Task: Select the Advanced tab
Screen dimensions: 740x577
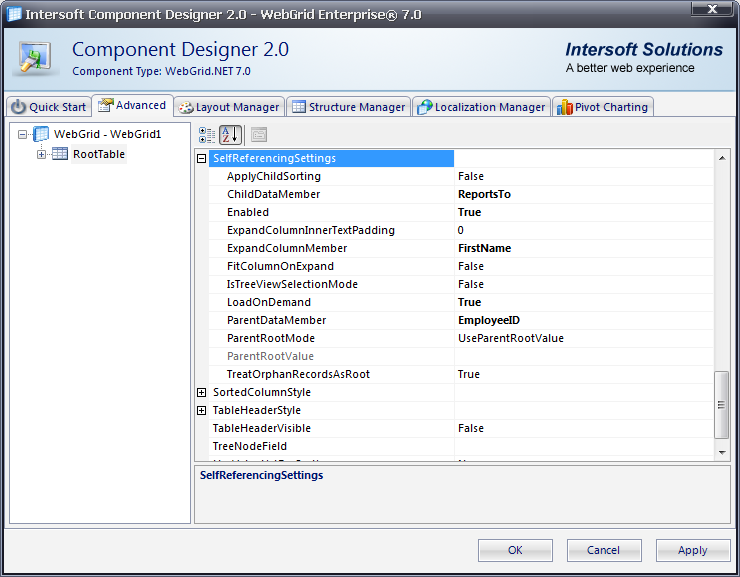Action: 132,105
